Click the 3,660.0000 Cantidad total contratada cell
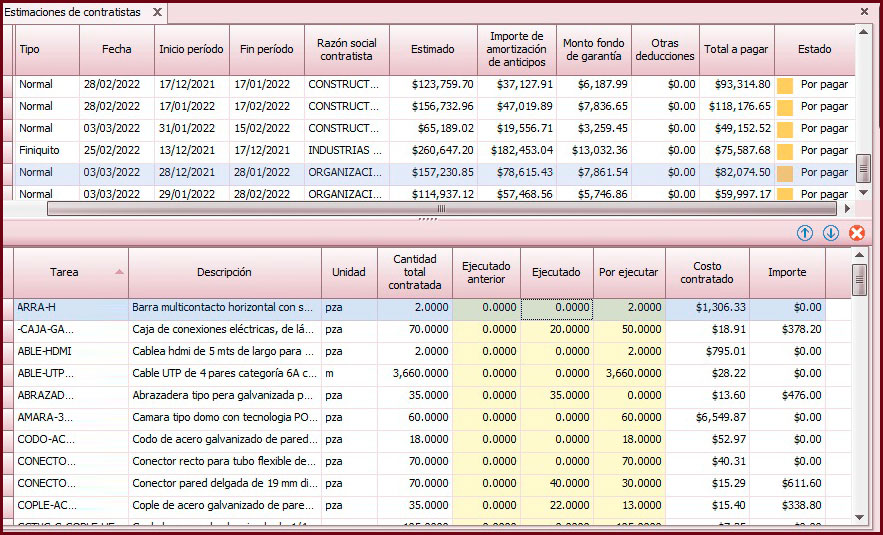 [414, 374]
